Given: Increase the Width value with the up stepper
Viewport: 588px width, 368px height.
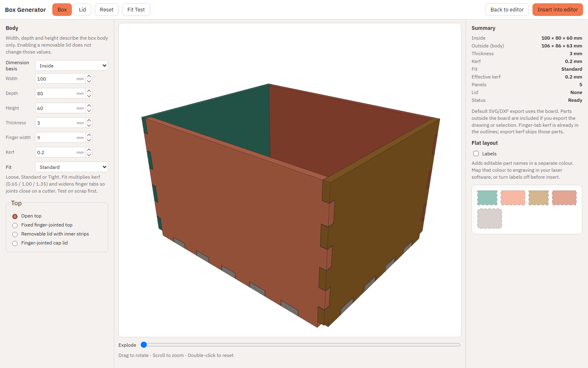Looking at the screenshot, I should click(x=89, y=76).
